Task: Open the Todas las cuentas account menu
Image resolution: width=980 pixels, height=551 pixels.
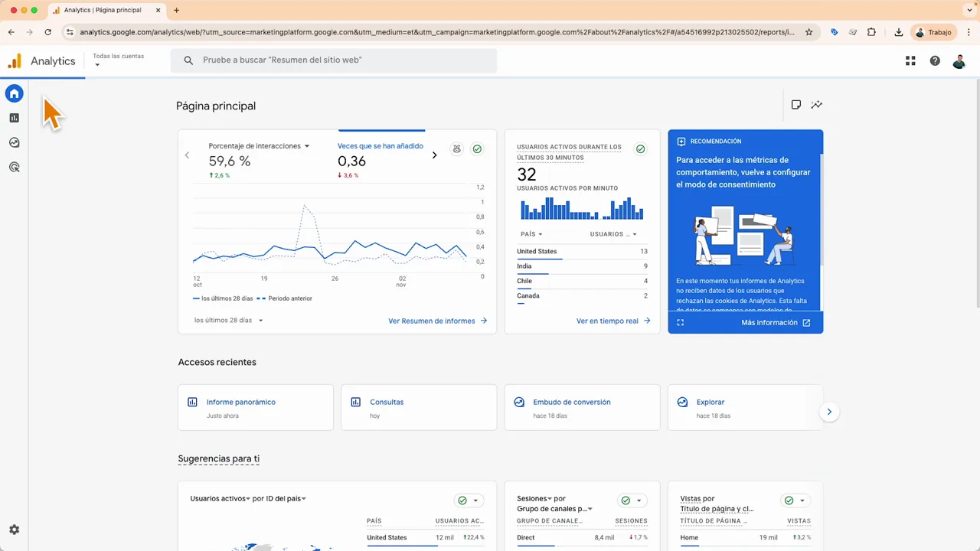Action: [x=118, y=60]
